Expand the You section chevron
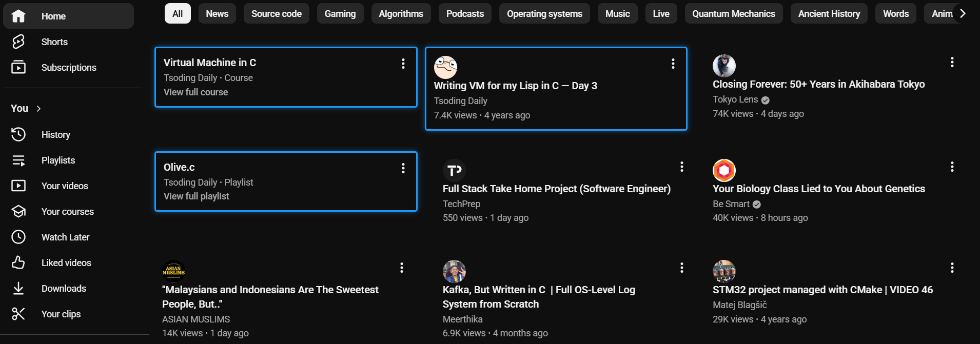 pyautogui.click(x=38, y=108)
